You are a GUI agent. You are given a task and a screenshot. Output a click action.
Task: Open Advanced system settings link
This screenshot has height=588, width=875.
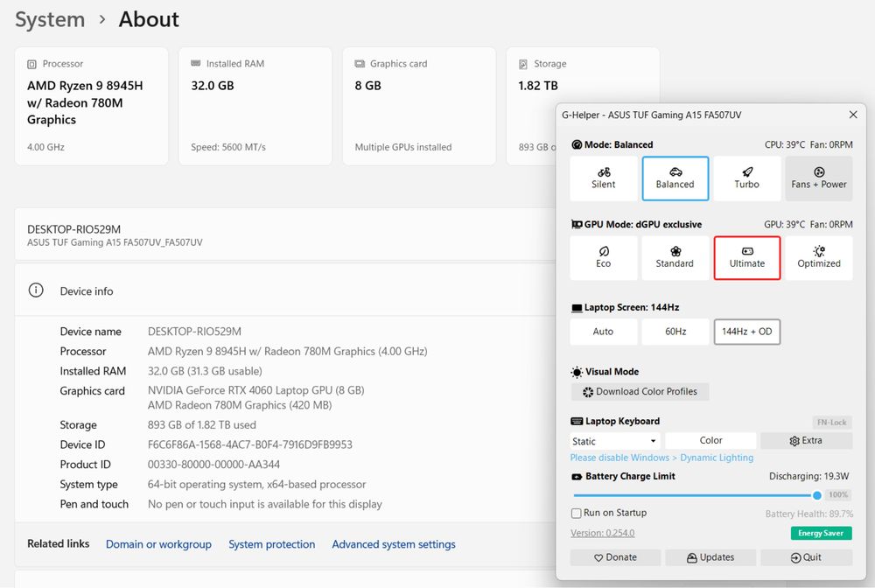[x=394, y=544]
